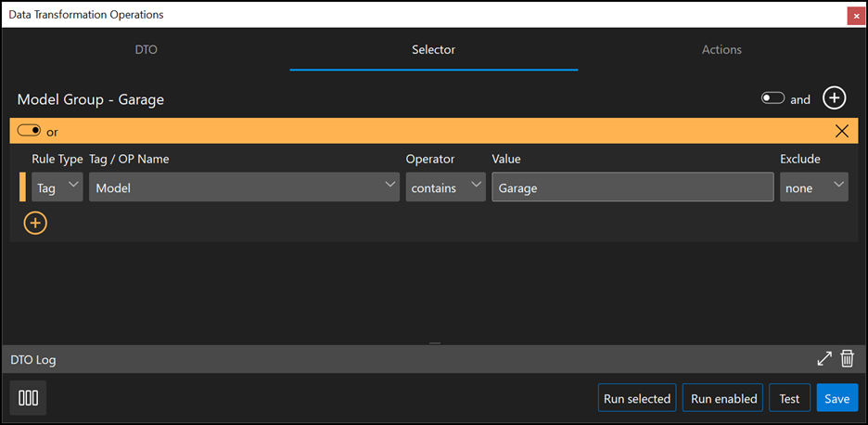The width and height of the screenshot is (868, 425).
Task: Add a new rule group with white plus icon
Action: click(835, 98)
